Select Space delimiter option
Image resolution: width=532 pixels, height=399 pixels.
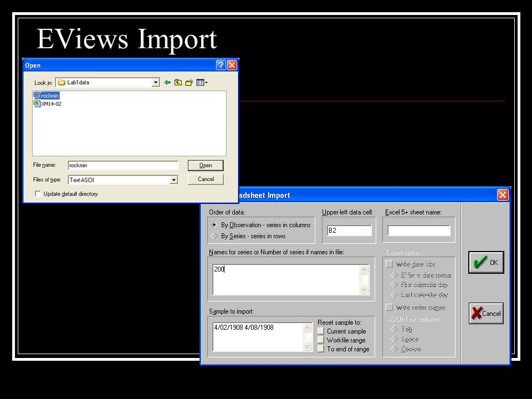point(405,339)
